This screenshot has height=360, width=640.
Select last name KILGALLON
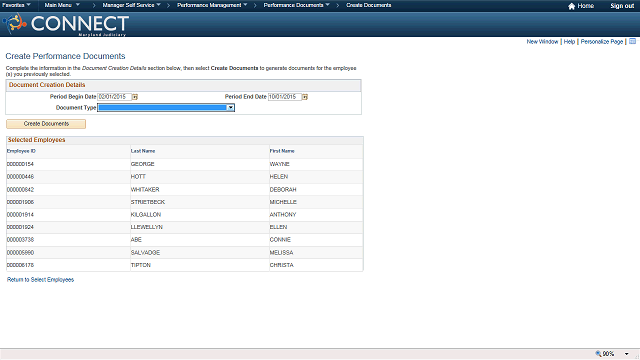146,215
